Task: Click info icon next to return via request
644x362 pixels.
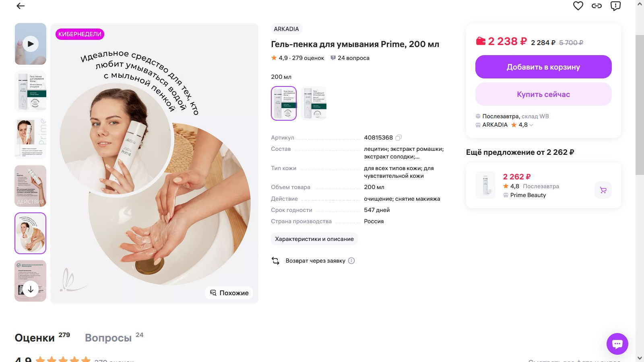Action: click(351, 261)
